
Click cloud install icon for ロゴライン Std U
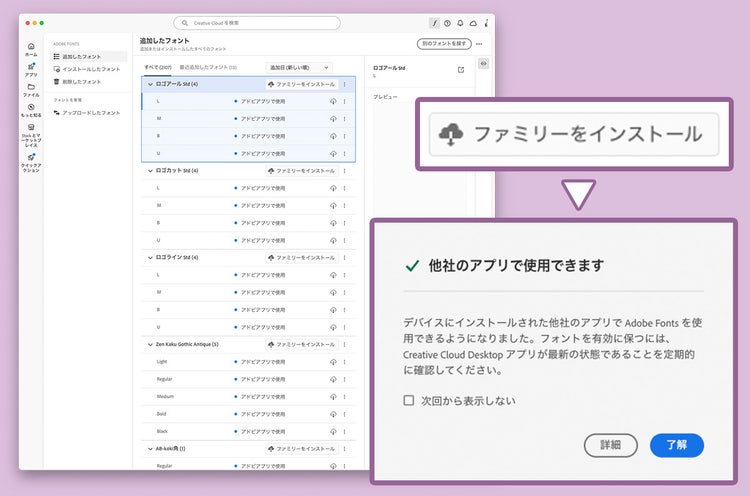tap(333, 327)
